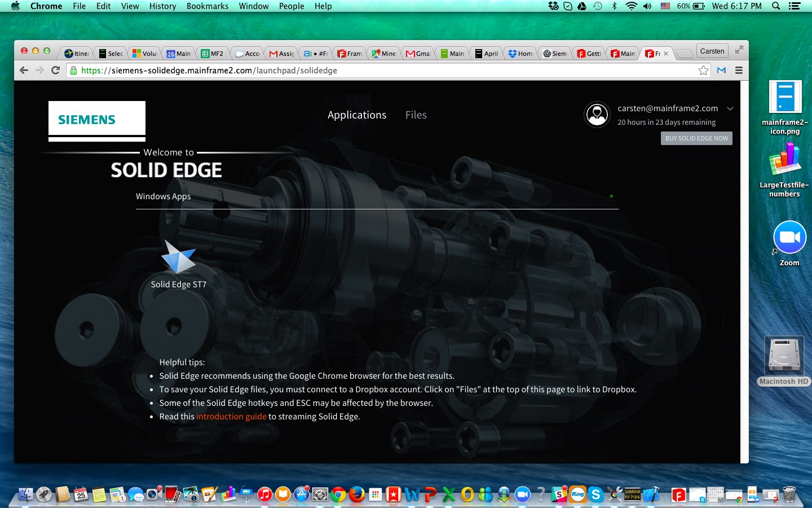Open the Frame.io Dock icon
Image resolution: width=812 pixels, height=508 pixels.
tap(678, 494)
